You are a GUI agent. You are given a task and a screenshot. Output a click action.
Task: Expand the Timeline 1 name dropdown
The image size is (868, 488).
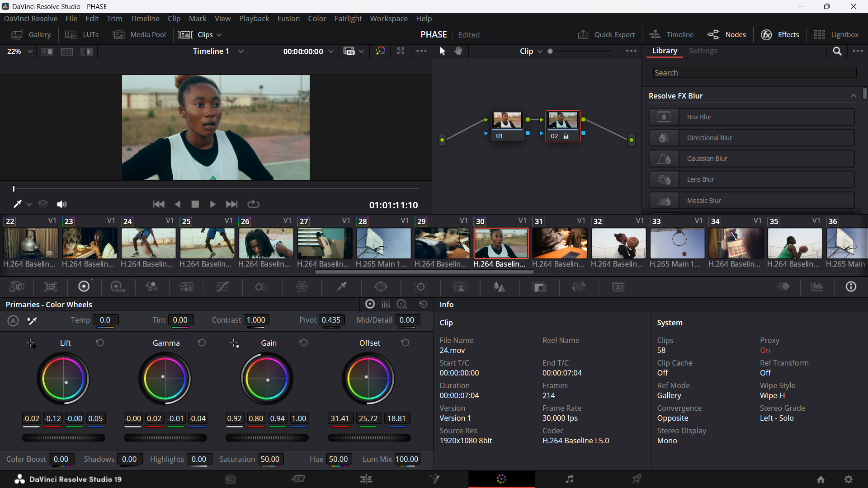241,52
